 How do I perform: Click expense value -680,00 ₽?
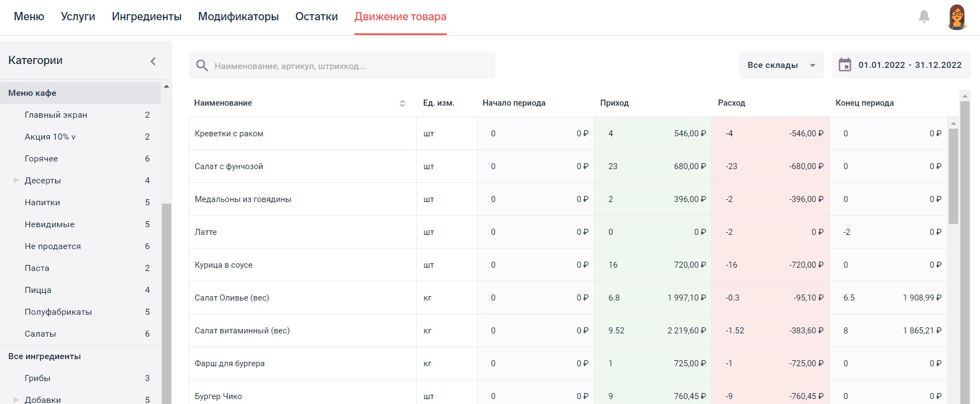pyautogui.click(x=806, y=166)
